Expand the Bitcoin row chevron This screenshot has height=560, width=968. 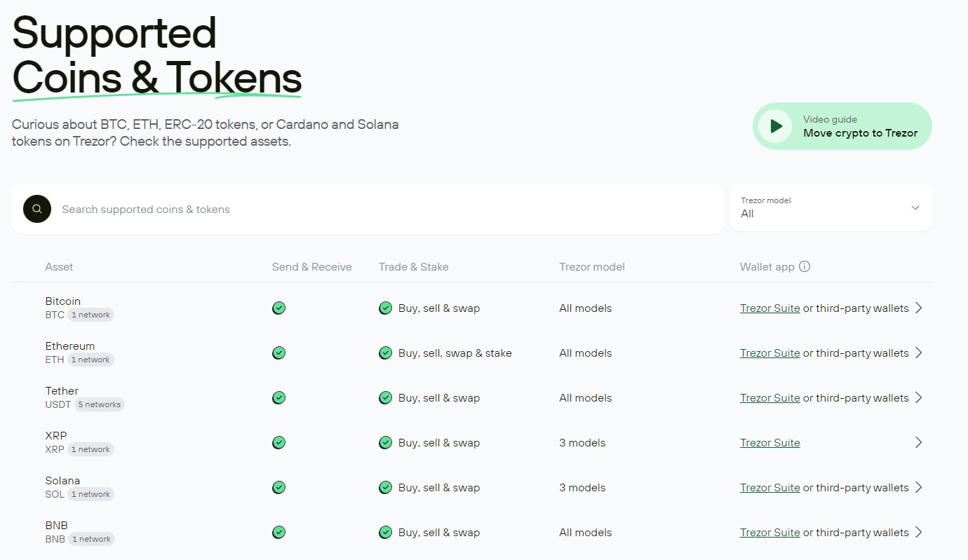[x=919, y=308]
